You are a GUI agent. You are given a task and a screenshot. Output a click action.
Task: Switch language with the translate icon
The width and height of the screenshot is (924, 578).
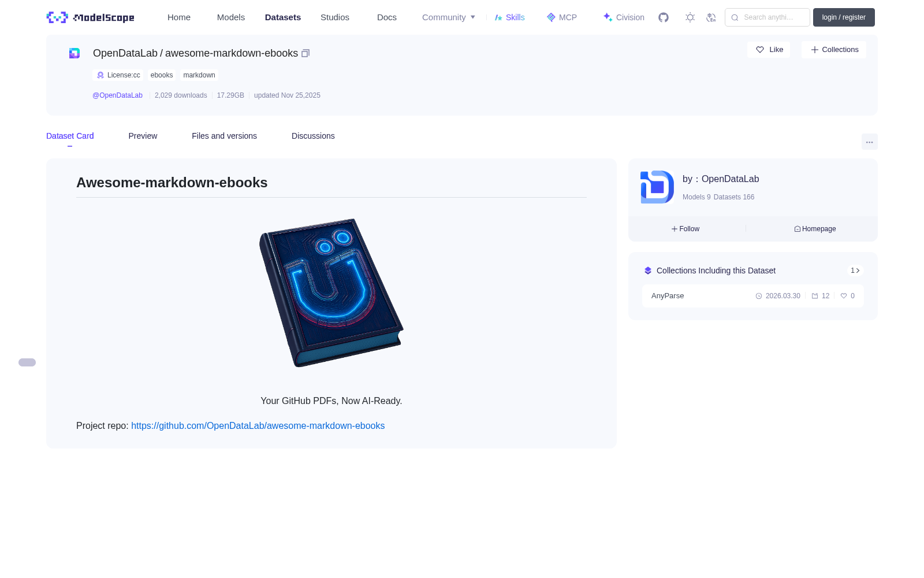[711, 17]
